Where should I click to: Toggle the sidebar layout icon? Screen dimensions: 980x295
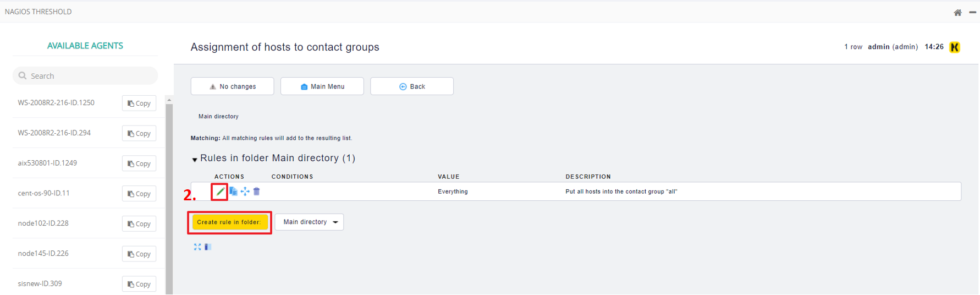click(208, 247)
